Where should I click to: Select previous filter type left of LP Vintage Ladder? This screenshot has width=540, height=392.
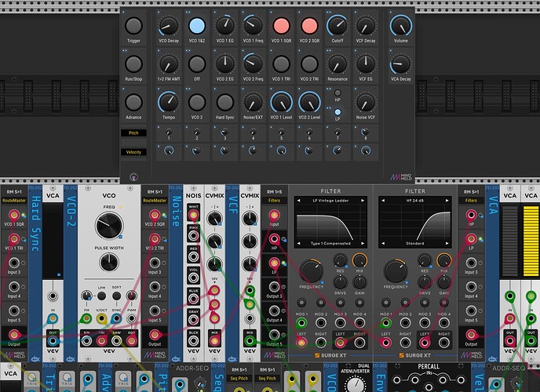(298, 201)
